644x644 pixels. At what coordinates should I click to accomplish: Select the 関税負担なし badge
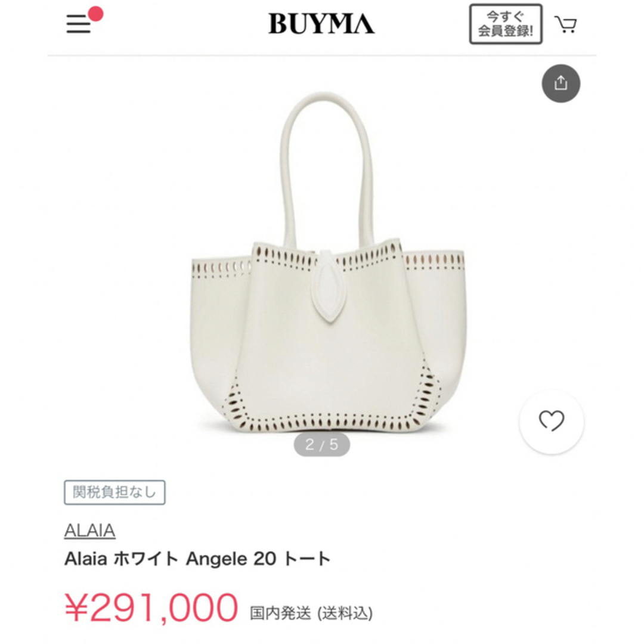(114, 492)
